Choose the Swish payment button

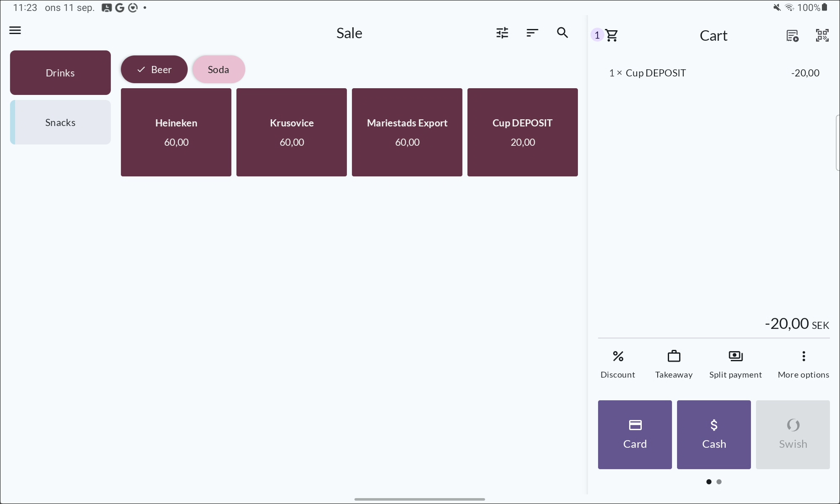coord(793,435)
